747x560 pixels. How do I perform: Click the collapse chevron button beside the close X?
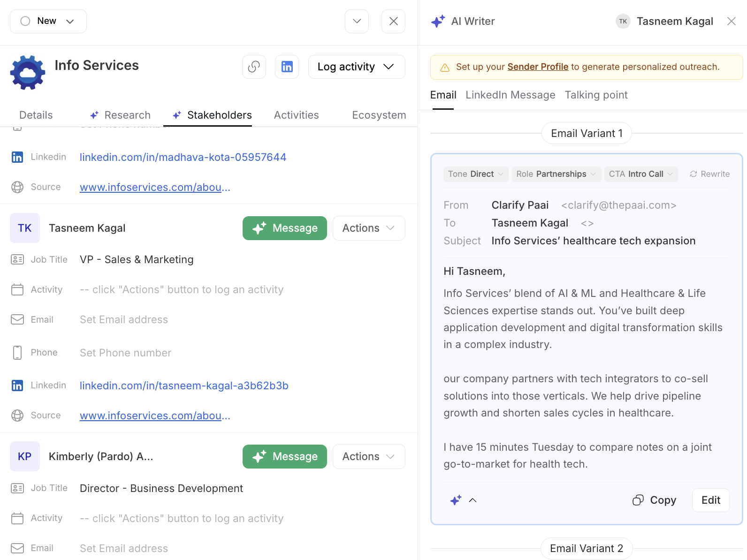click(357, 21)
